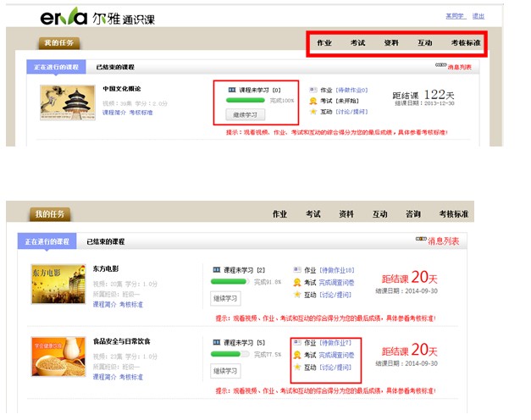Open 讨论/提问 link for 中国文化概论
The height and width of the screenshot is (420, 531).
point(350,112)
